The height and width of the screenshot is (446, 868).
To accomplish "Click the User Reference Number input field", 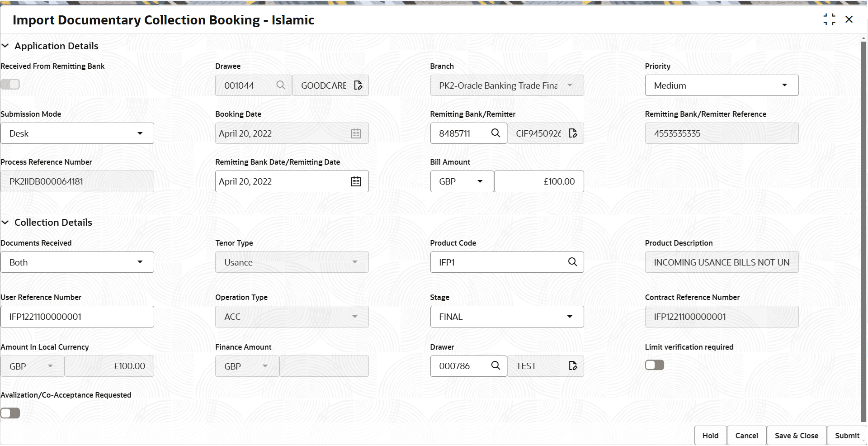I will pyautogui.click(x=77, y=317).
